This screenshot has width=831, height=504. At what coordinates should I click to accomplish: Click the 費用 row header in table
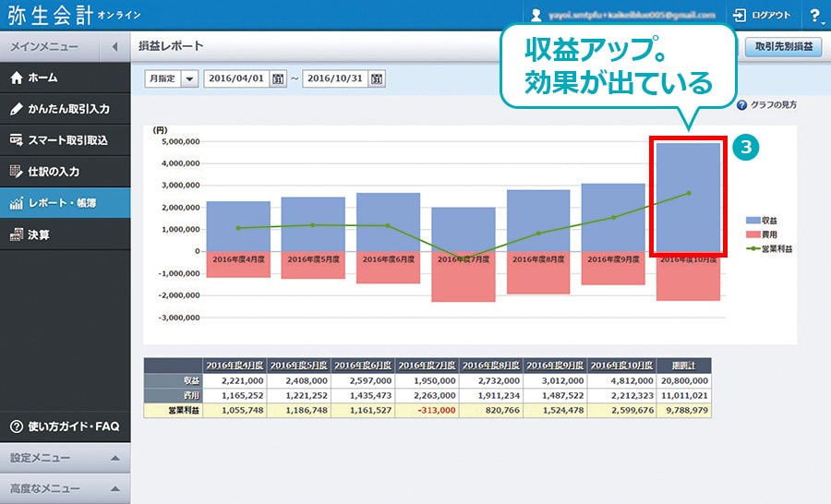click(174, 395)
